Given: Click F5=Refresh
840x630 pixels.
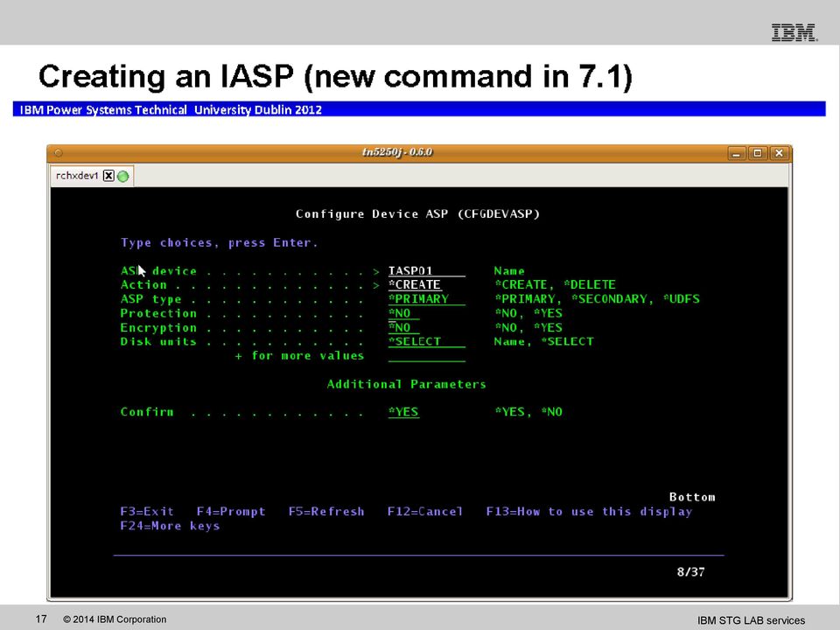Looking at the screenshot, I should point(326,512).
